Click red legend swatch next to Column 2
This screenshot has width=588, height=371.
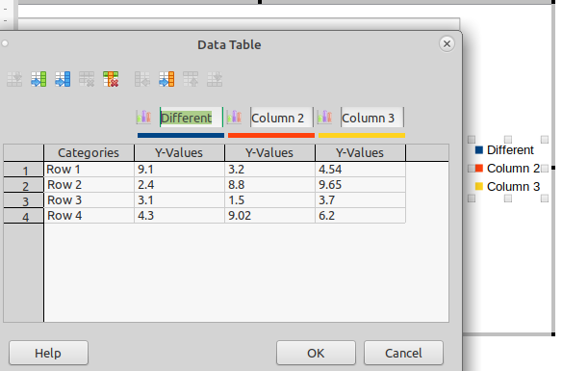[479, 169]
